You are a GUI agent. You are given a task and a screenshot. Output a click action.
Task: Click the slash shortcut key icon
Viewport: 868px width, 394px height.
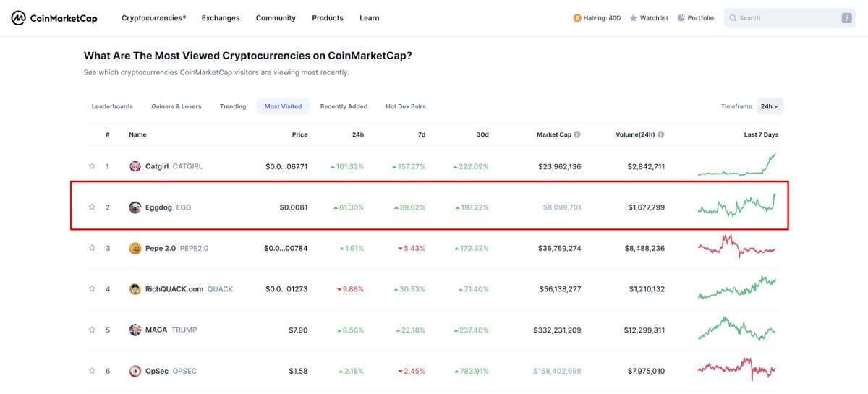[846, 18]
